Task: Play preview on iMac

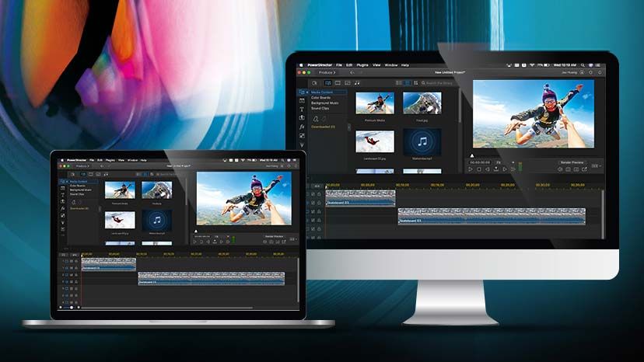Action: click(470, 169)
